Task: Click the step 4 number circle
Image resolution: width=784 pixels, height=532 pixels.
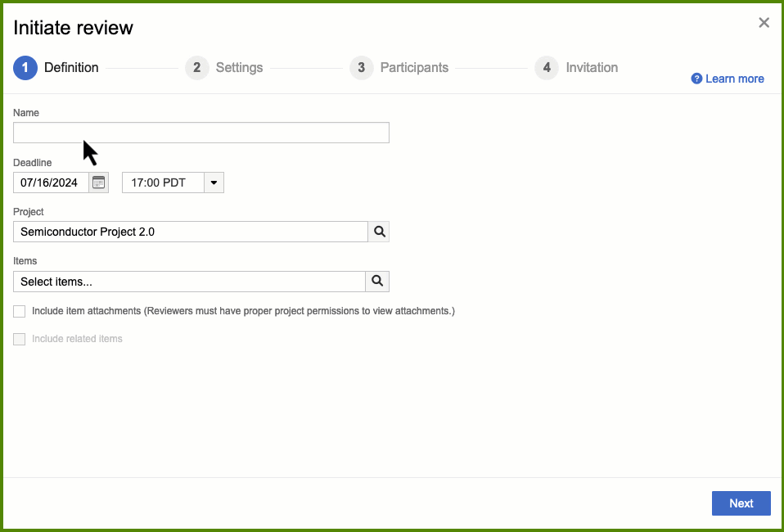Action: click(x=547, y=68)
